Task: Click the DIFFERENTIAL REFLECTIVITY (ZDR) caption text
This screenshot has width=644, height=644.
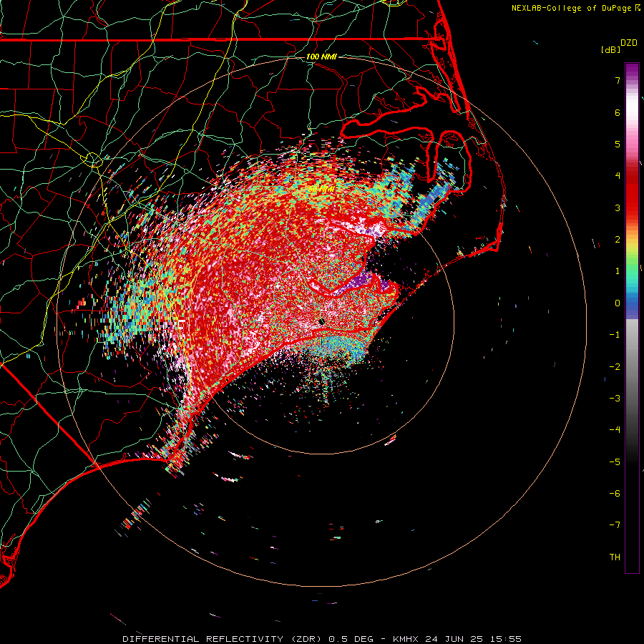Action: tap(223, 639)
